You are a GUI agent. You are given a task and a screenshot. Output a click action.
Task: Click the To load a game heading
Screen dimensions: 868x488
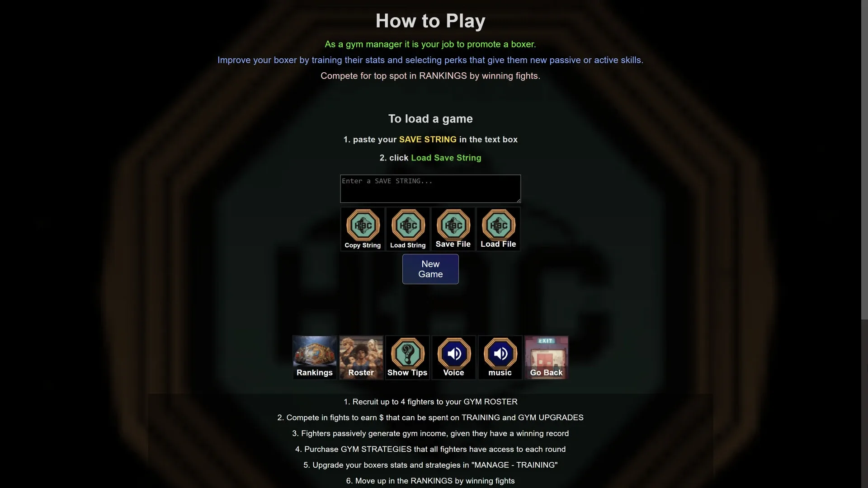(x=430, y=119)
